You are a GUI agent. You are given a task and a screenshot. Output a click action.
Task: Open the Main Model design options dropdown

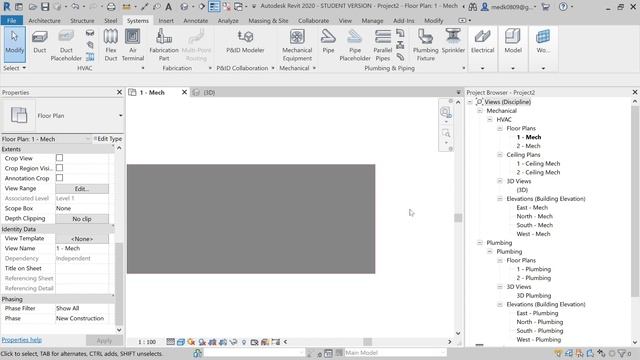coord(443,353)
